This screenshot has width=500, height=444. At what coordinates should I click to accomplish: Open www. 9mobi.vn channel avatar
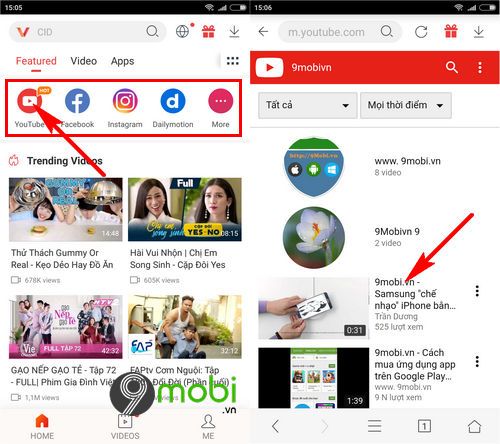click(x=314, y=167)
